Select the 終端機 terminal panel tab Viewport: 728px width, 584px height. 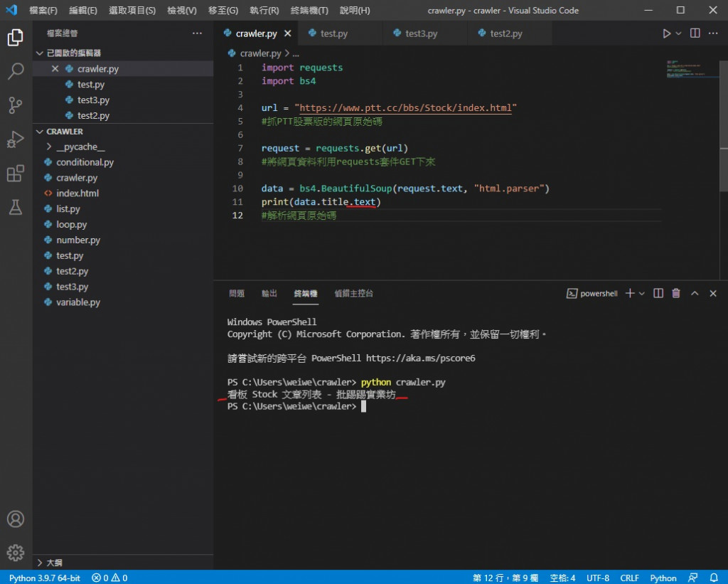pyautogui.click(x=306, y=293)
